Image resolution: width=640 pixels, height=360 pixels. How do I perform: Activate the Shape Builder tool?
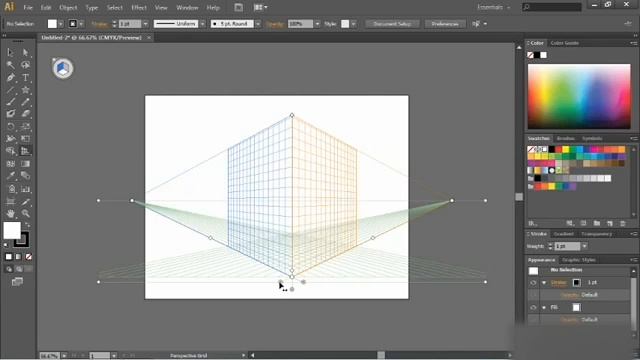coord(10,151)
